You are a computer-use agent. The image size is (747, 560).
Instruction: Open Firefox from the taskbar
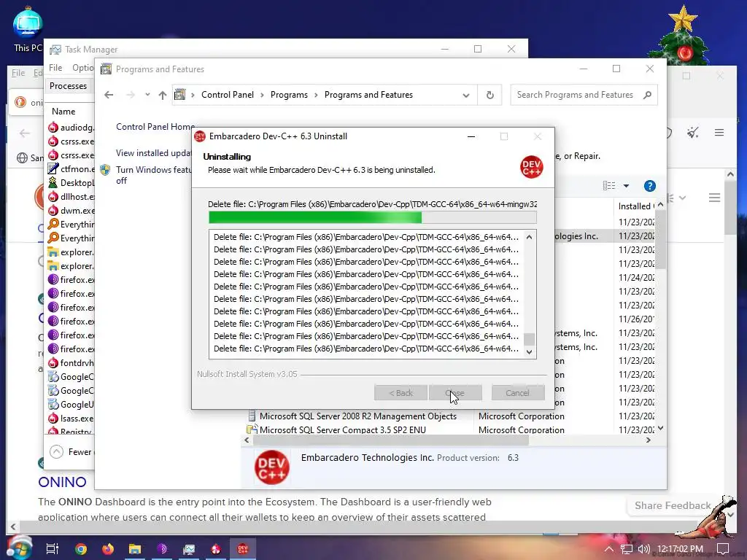108,549
